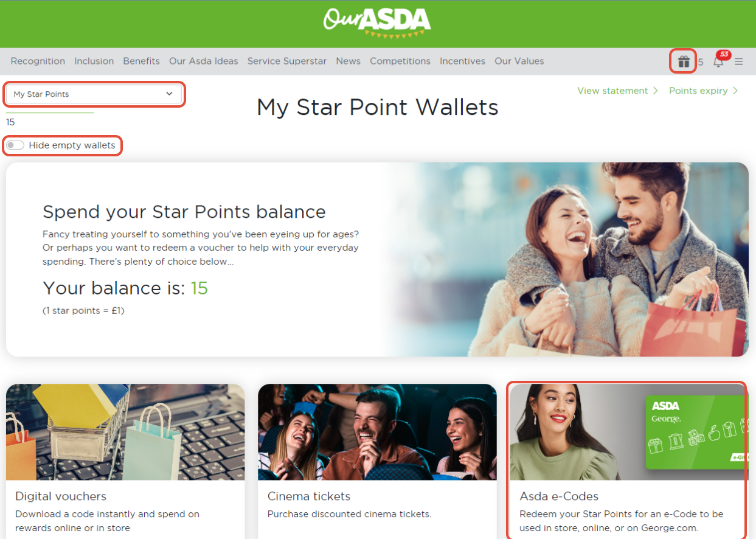Open the Competitions menu item
The image size is (756, 539).
(400, 61)
